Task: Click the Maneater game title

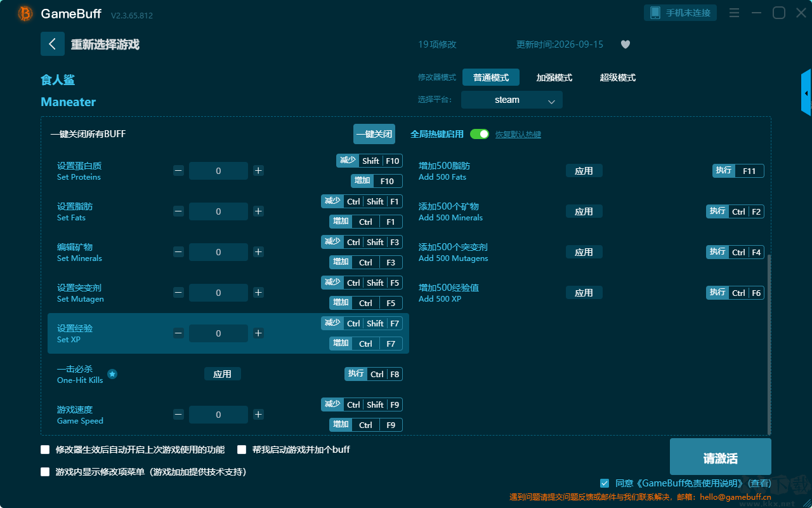Action: 69,102
